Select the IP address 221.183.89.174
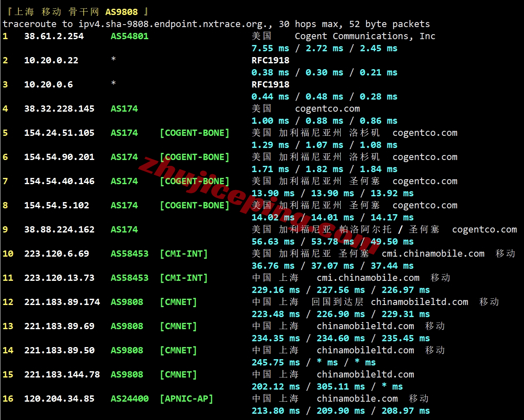Viewport: 524px width, 420px height. pyautogui.click(x=62, y=302)
